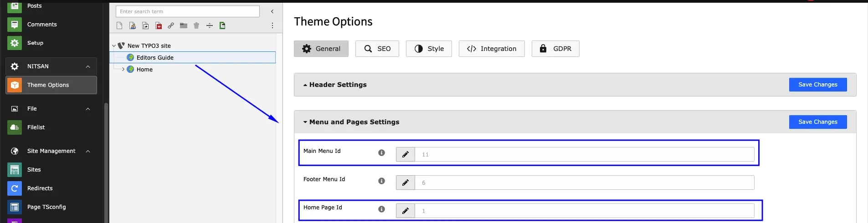Select the folder page type icon
The height and width of the screenshot is (223, 868).
[x=184, y=25]
